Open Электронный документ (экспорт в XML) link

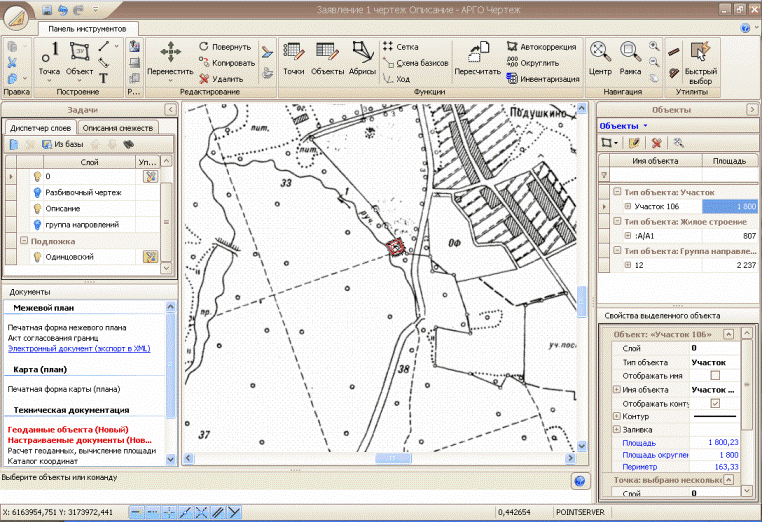pyautogui.click(x=79, y=348)
